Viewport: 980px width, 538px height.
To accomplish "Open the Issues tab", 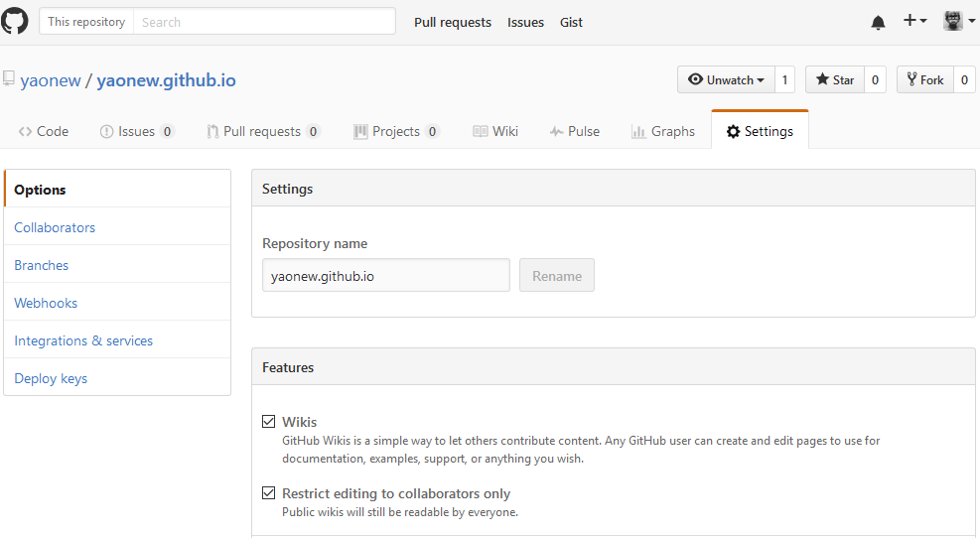I will (x=137, y=131).
